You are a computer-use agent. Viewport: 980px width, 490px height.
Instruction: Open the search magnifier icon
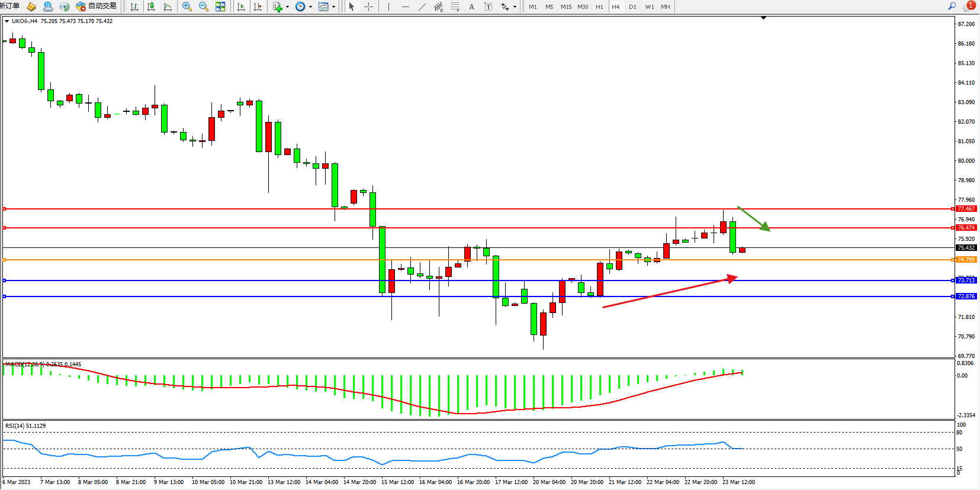(x=952, y=6)
